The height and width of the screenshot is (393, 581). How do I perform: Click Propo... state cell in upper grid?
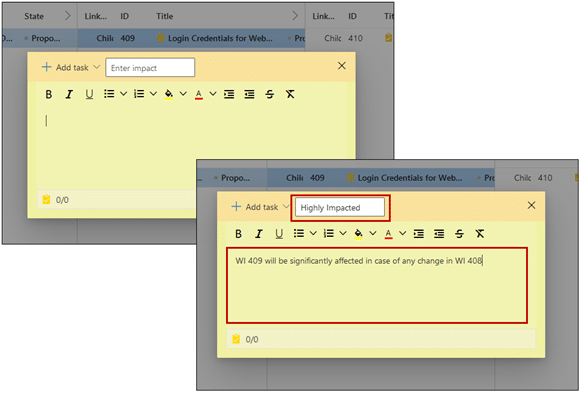pos(46,39)
